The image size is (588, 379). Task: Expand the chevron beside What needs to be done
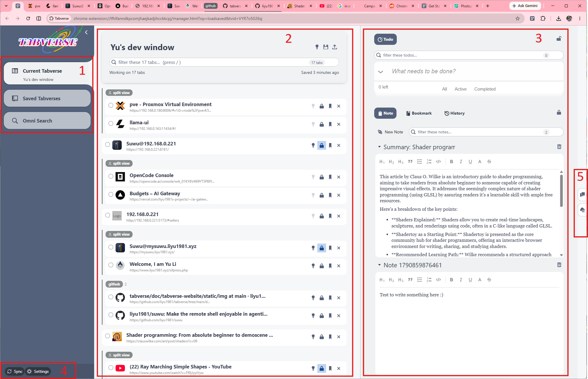381,72
